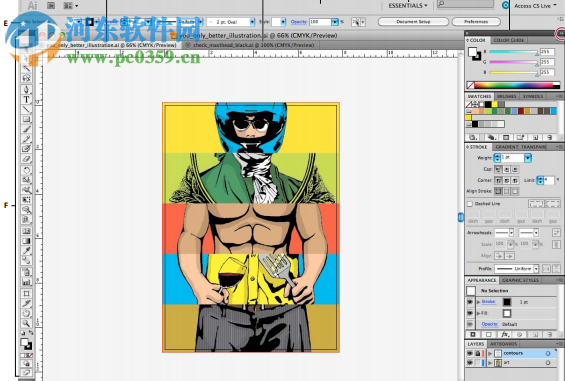
Task: Select the Symbol Sprayer tool
Action: click(x=26, y=272)
